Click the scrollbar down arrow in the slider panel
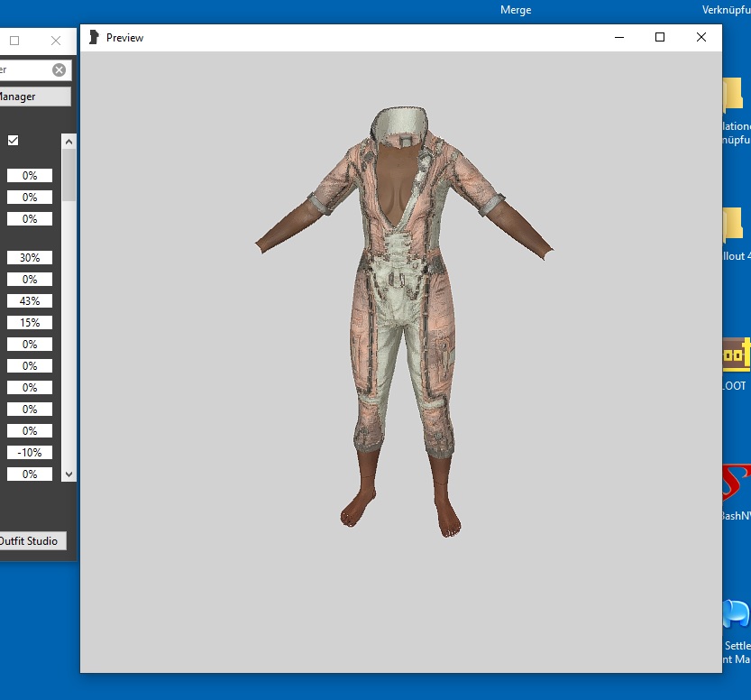The width and height of the screenshot is (751, 700). [69, 473]
